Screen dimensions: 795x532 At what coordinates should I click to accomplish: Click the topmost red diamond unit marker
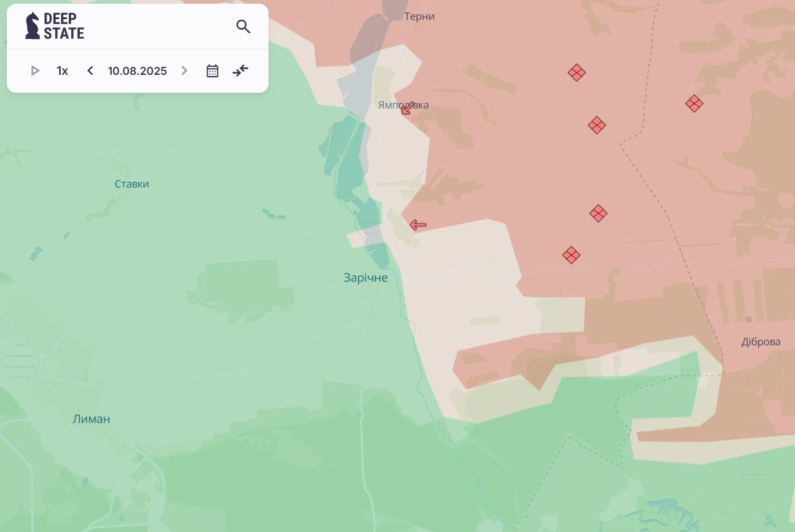(x=577, y=72)
